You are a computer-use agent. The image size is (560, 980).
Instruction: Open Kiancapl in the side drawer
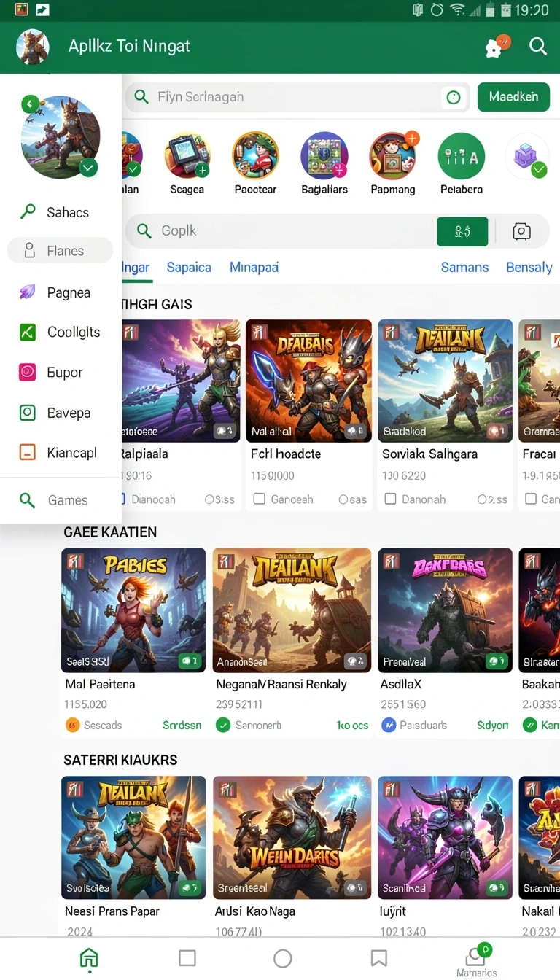61,452
